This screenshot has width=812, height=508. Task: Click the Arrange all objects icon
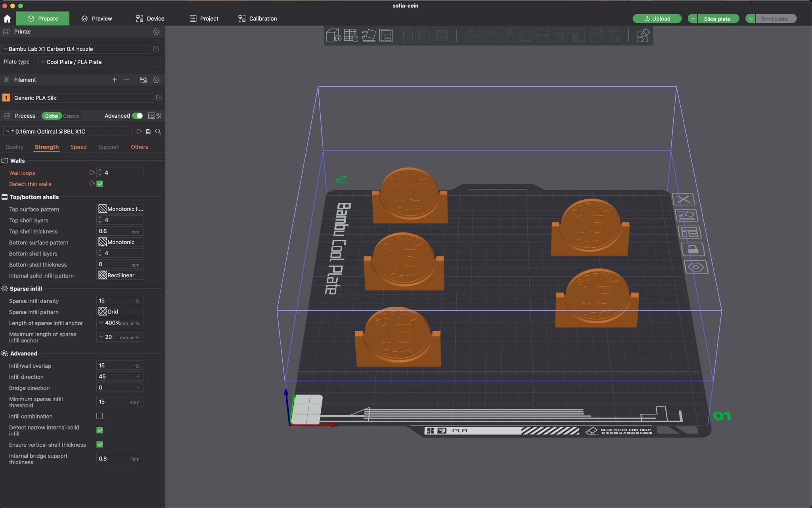386,35
